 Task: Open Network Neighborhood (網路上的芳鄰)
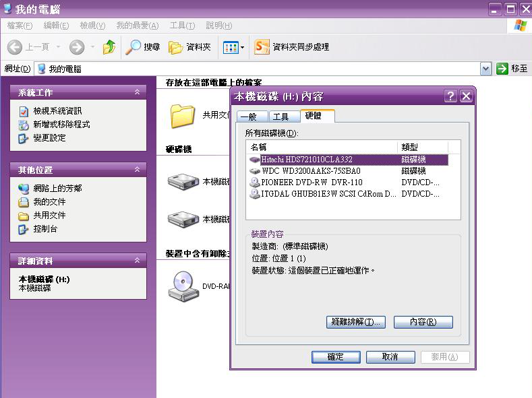click(50, 188)
